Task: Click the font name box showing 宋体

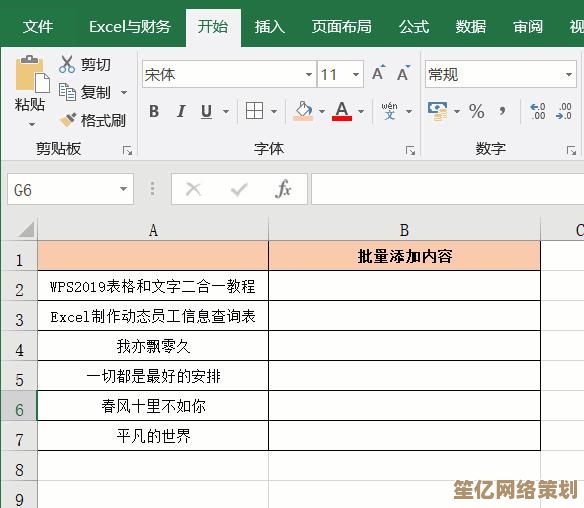Action: click(223, 74)
